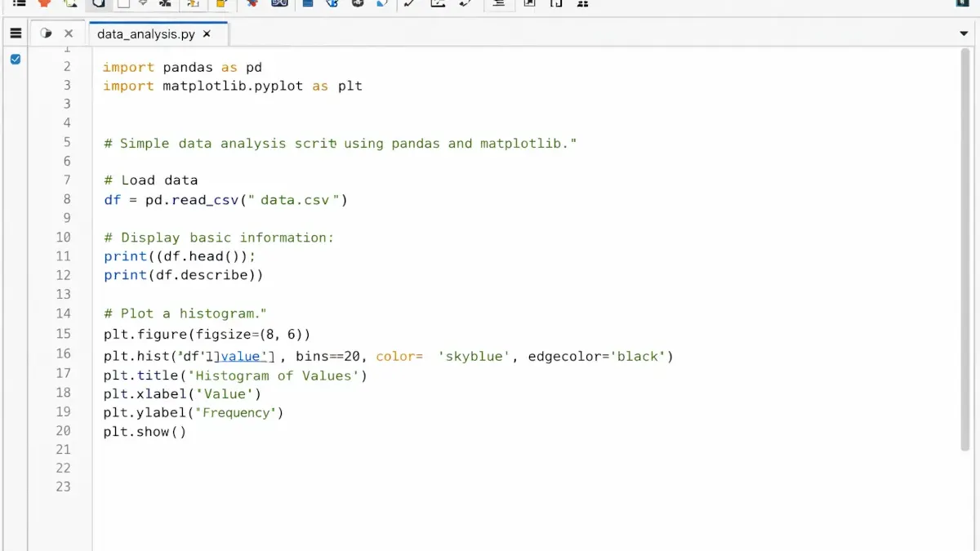
Task: Click the '# Load data' comment
Action: coord(151,180)
